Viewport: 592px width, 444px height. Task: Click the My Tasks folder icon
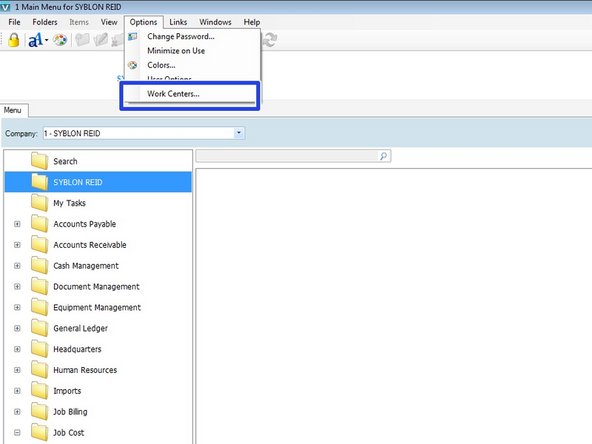coord(39,203)
